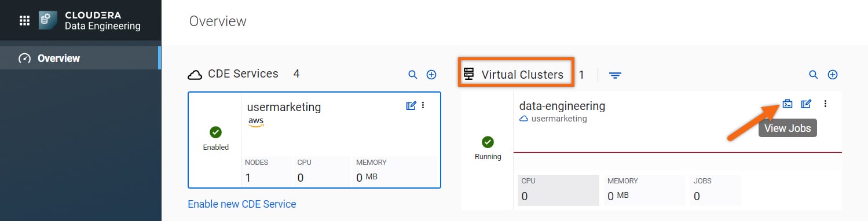Click the AWS logo on usermarketing

[x=256, y=122]
